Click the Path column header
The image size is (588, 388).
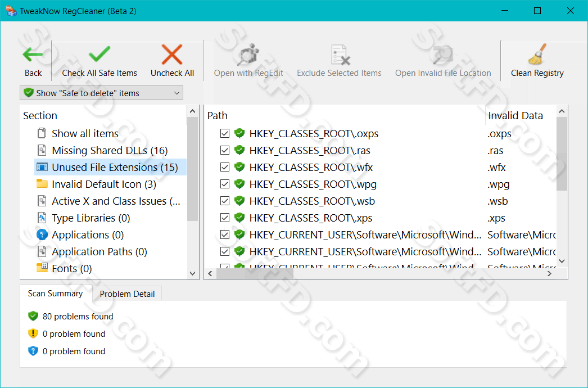click(x=218, y=116)
